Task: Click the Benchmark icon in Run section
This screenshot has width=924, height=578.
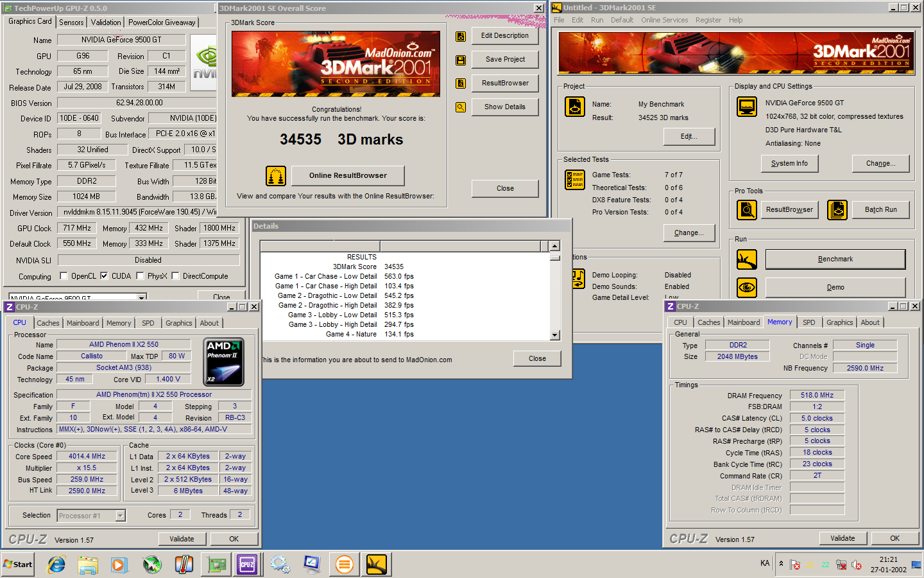Action: [x=747, y=259]
